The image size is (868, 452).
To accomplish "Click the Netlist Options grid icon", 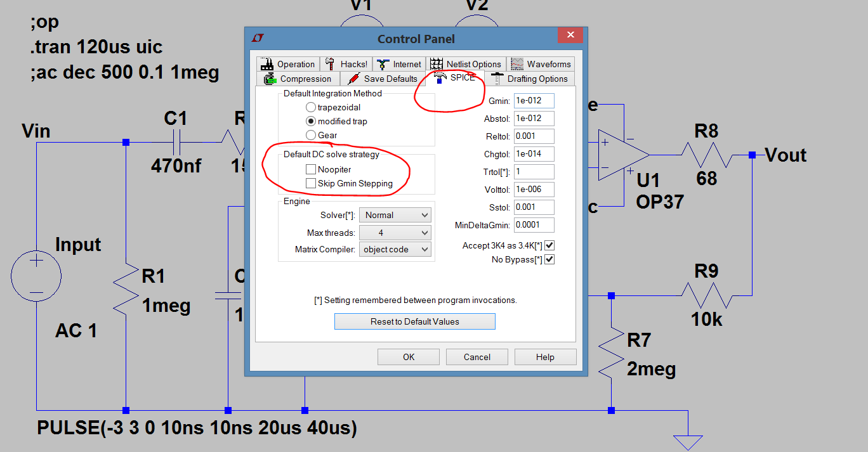I will [x=435, y=64].
